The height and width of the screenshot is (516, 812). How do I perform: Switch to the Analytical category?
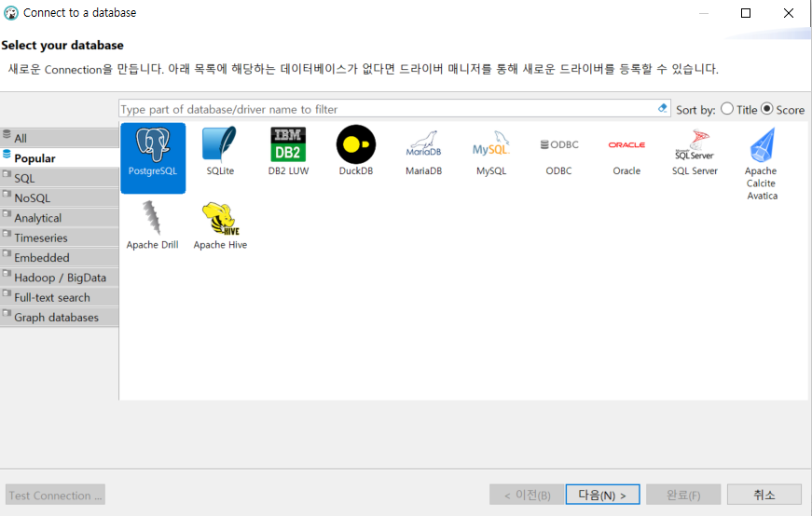[x=60, y=217]
